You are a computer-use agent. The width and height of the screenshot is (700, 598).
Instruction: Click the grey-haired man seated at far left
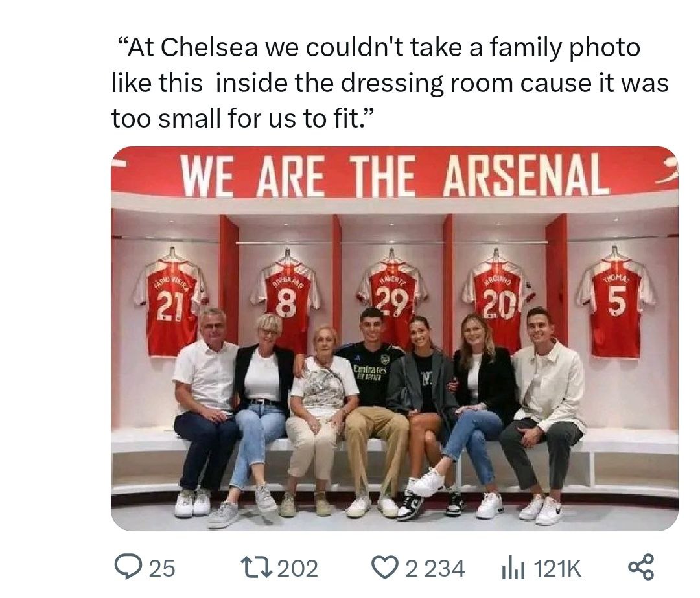click(204, 408)
